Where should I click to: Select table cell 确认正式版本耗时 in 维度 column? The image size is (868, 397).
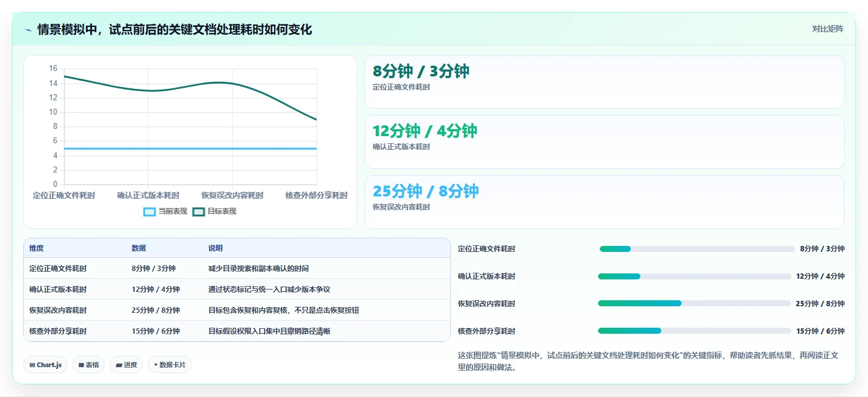click(x=58, y=290)
